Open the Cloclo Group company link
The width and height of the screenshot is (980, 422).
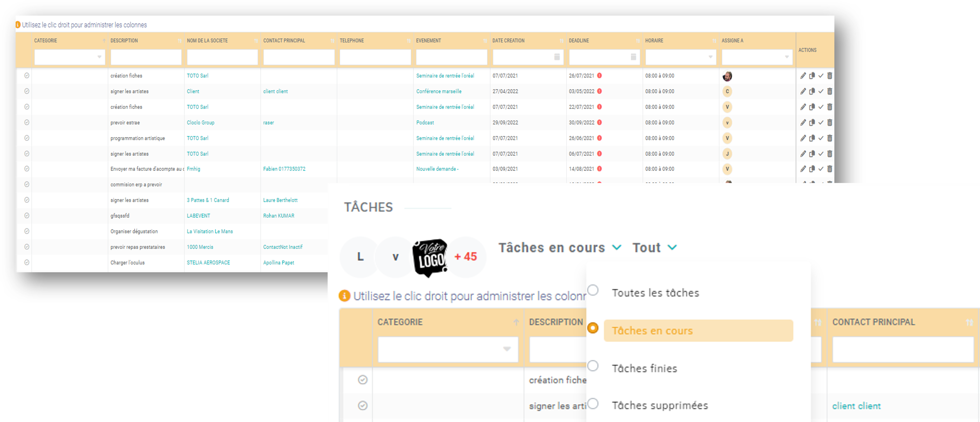[x=201, y=123]
